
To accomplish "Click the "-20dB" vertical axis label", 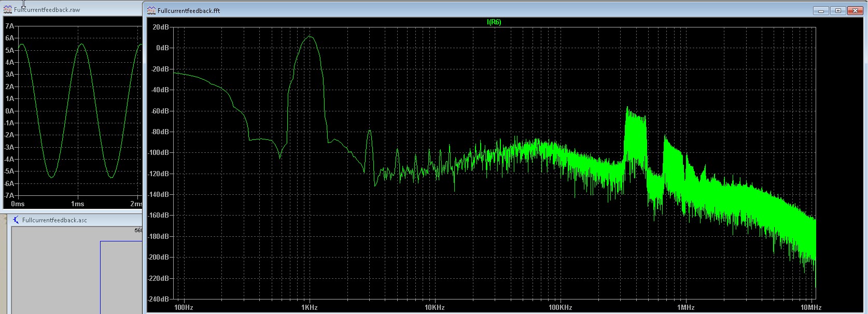I will coord(160,69).
